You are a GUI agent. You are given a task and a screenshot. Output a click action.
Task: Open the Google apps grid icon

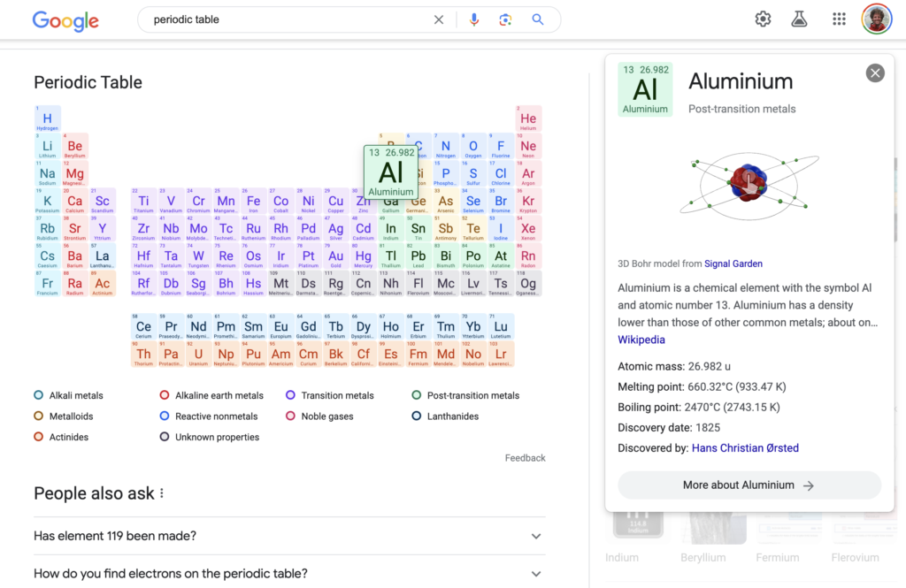pyautogui.click(x=839, y=19)
